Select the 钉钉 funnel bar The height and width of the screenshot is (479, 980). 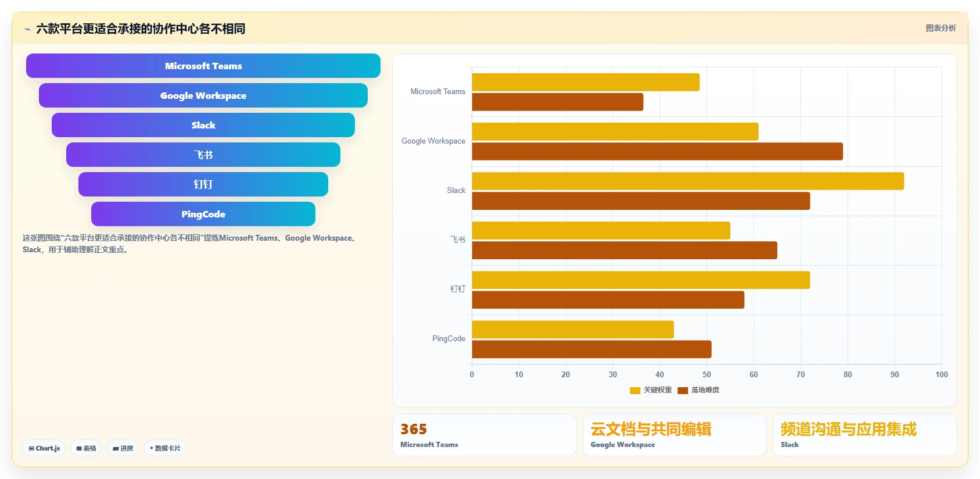[203, 184]
